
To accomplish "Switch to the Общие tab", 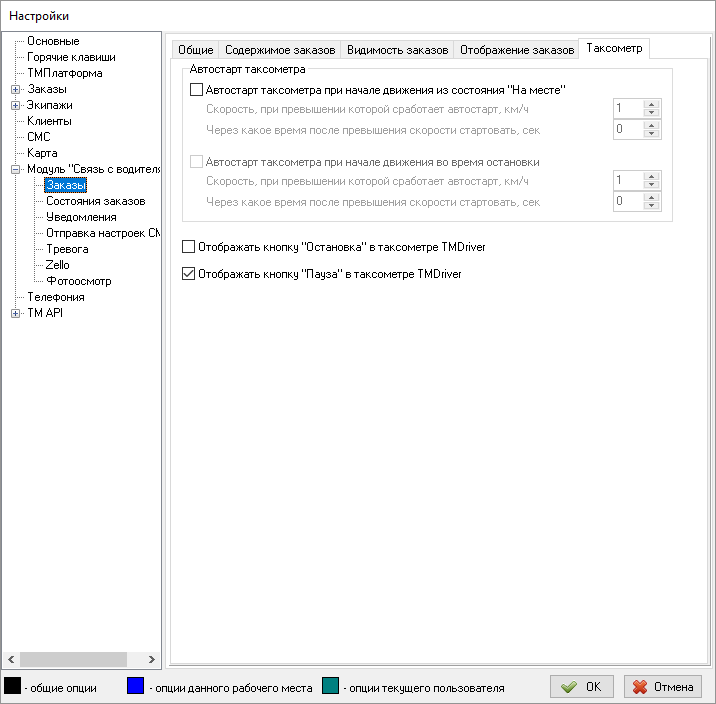I will click(x=195, y=49).
